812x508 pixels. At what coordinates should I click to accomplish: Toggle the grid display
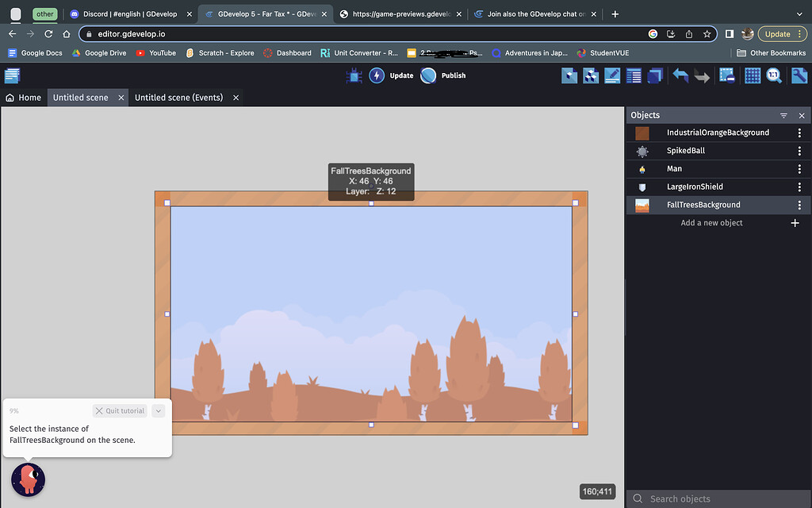click(x=752, y=75)
